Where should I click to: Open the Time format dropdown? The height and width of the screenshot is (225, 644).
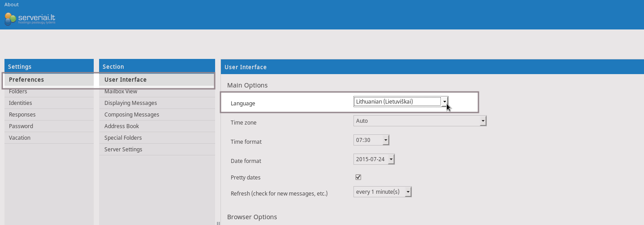(x=371, y=141)
